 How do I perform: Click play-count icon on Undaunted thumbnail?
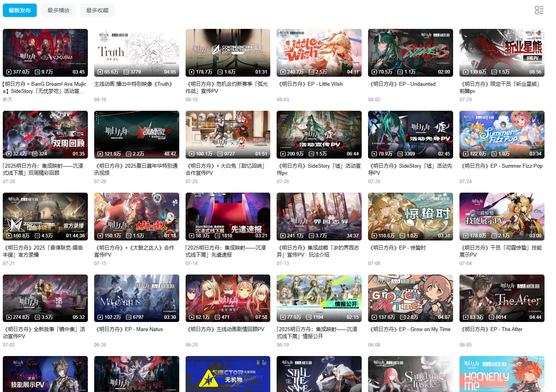pyautogui.click(x=374, y=72)
